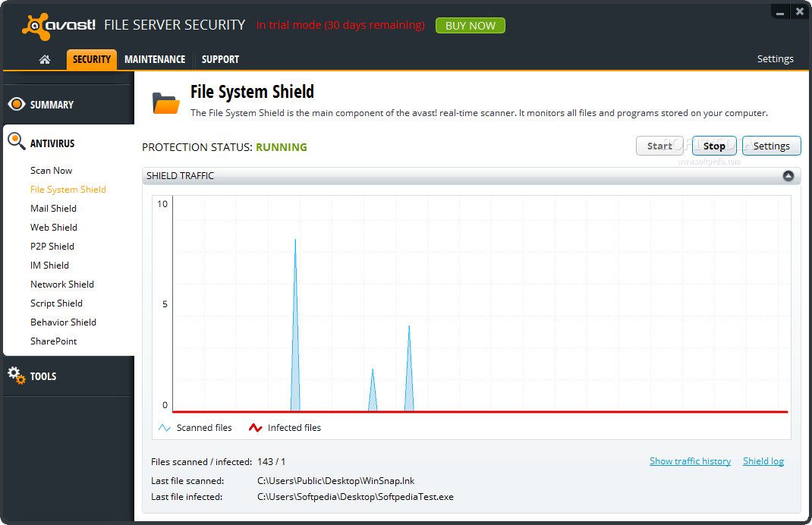Screen dimensions: 812x525
Task: Open Web Shield
Action: [54, 228]
